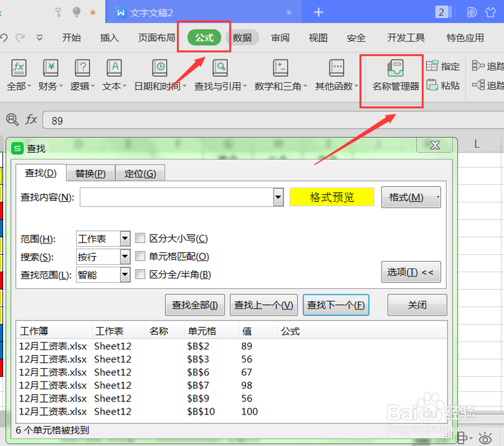The image size is (504, 446).
Task: Switch to the 定位(G) dialog tab
Action: pyautogui.click(x=140, y=174)
